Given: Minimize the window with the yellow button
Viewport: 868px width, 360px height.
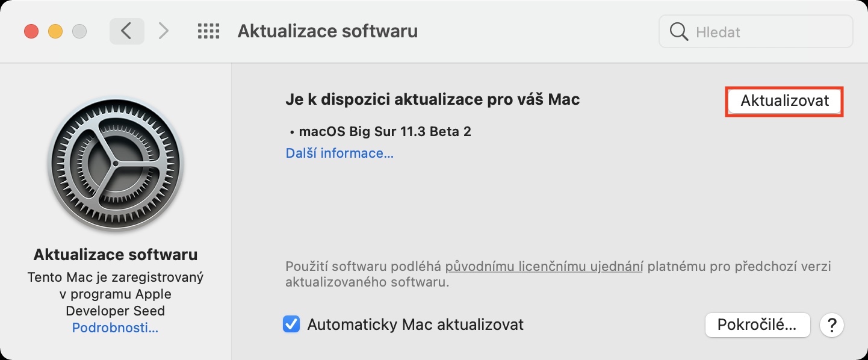Looking at the screenshot, I should pyautogui.click(x=55, y=31).
